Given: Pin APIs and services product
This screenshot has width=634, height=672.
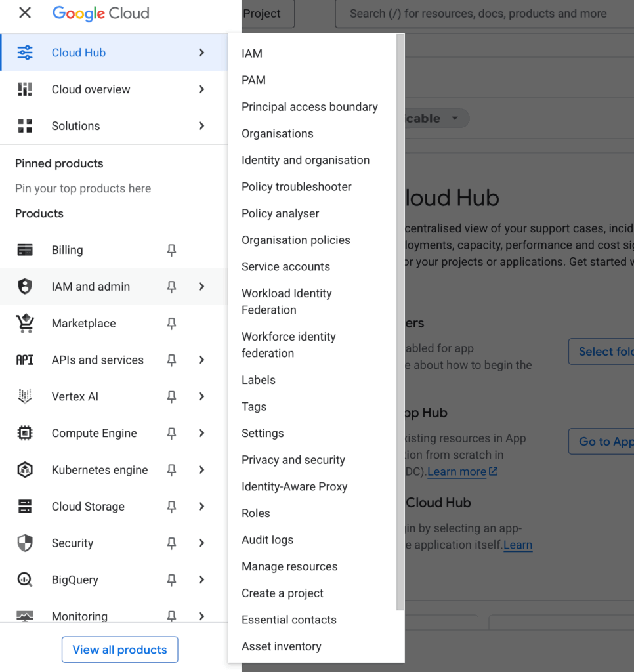Looking at the screenshot, I should click(x=171, y=360).
